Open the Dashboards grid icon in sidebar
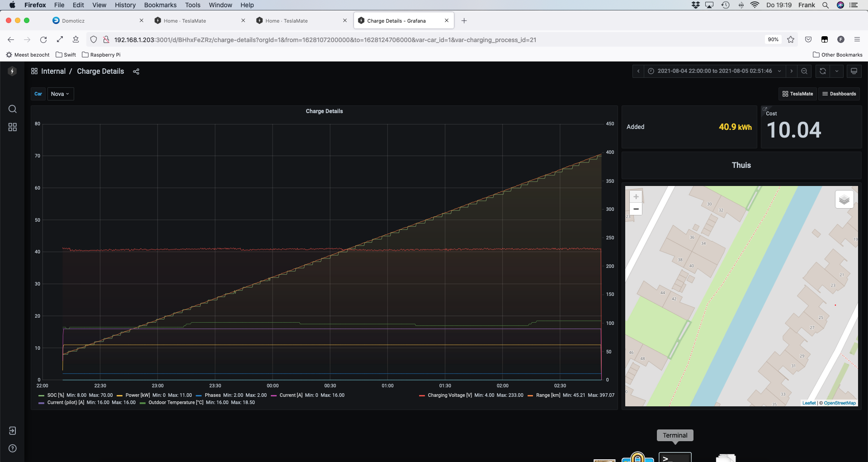This screenshot has width=868, height=462. click(12, 127)
